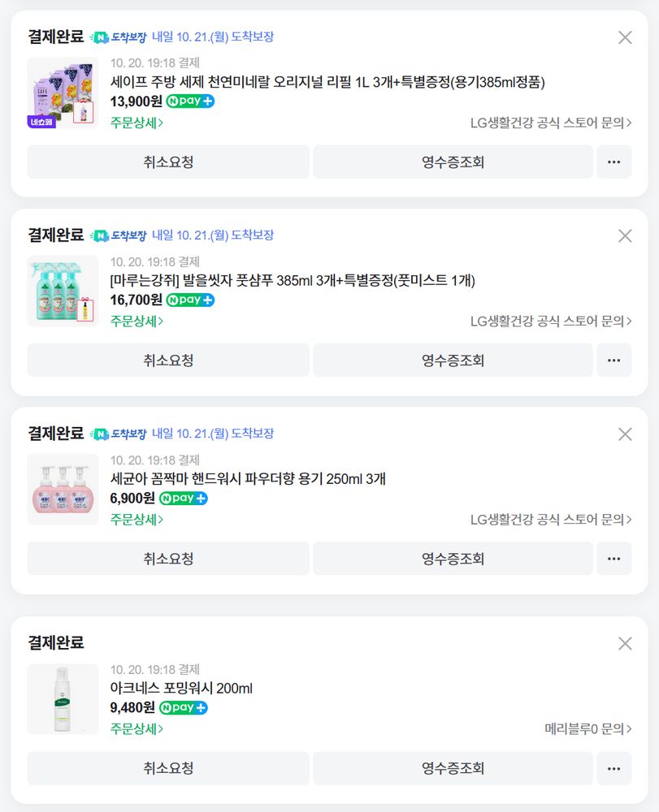Open more options for 아크네스 포밍워시 order
This screenshot has width=659, height=812.
pos(613,768)
